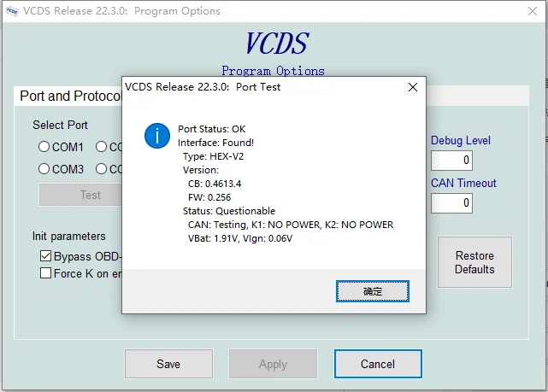Click the 'Interface: Found!' text
Viewport: 548px width, 392px height.
(215, 143)
